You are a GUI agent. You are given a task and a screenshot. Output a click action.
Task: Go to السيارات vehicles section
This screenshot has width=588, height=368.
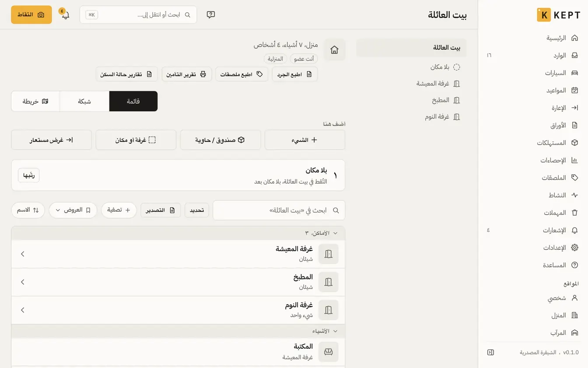(532, 73)
